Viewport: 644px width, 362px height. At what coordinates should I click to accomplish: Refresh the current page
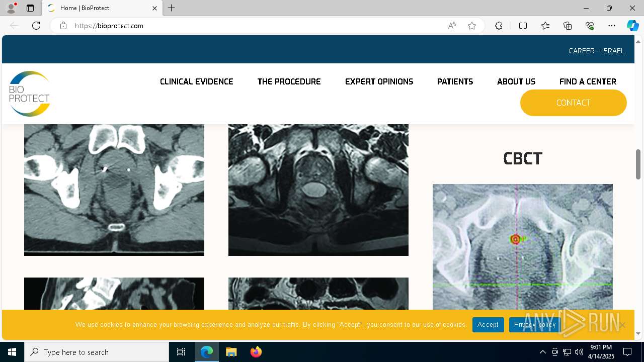point(36,26)
